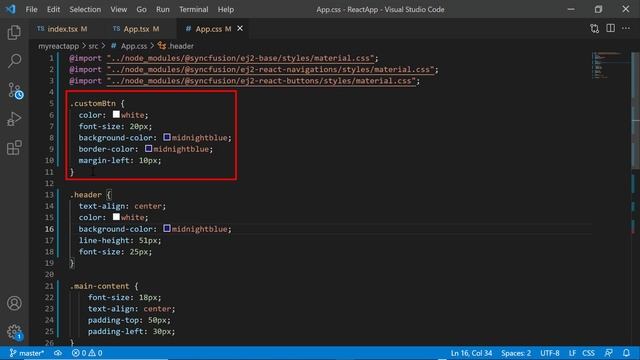The height and width of the screenshot is (360, 640).
Task: Click the myreactapp breadcrumb
Action: click(x=58, y=46)
